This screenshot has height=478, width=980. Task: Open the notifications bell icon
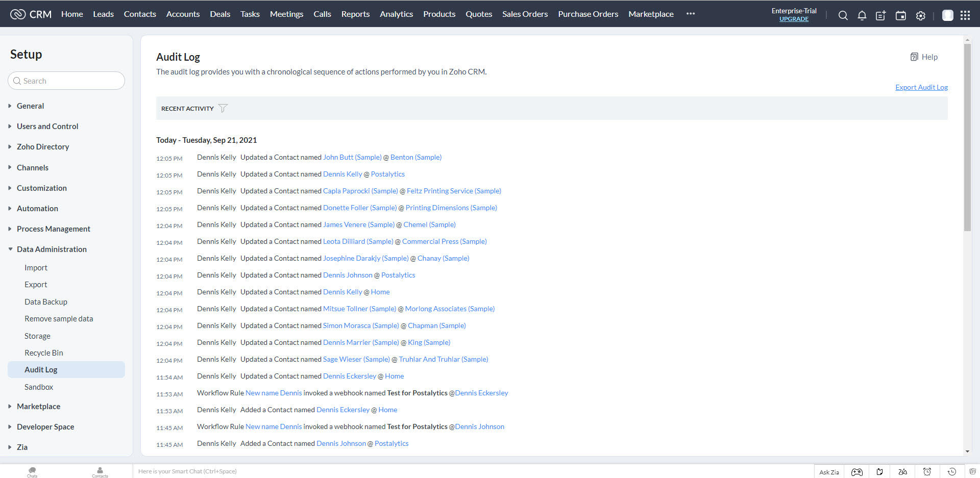pyautogui.click(x=862, y=16)
